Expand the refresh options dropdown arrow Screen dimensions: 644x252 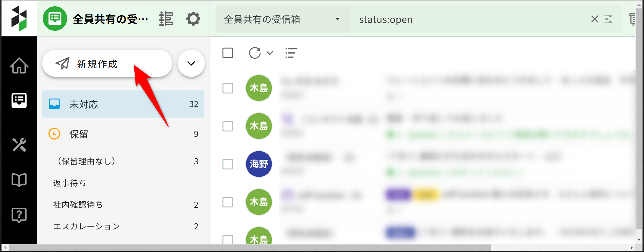(x=270, y=53)
